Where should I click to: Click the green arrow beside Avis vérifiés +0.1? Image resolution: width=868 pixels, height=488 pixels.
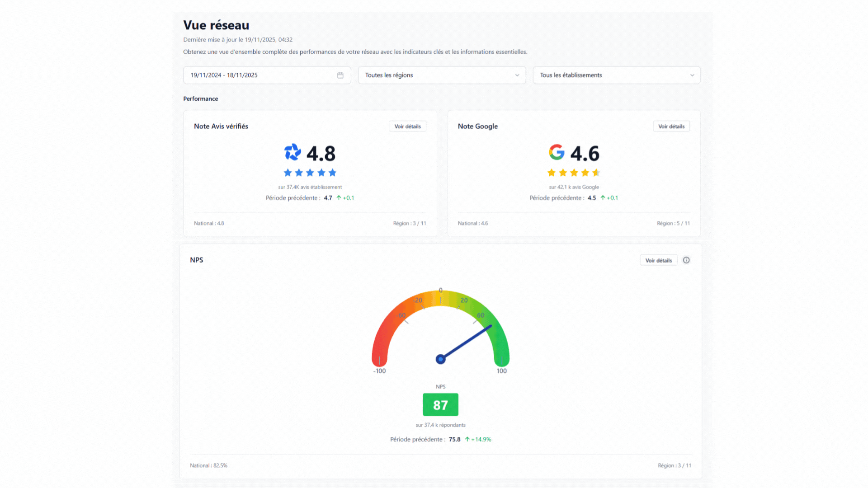(x=339, y=197)
